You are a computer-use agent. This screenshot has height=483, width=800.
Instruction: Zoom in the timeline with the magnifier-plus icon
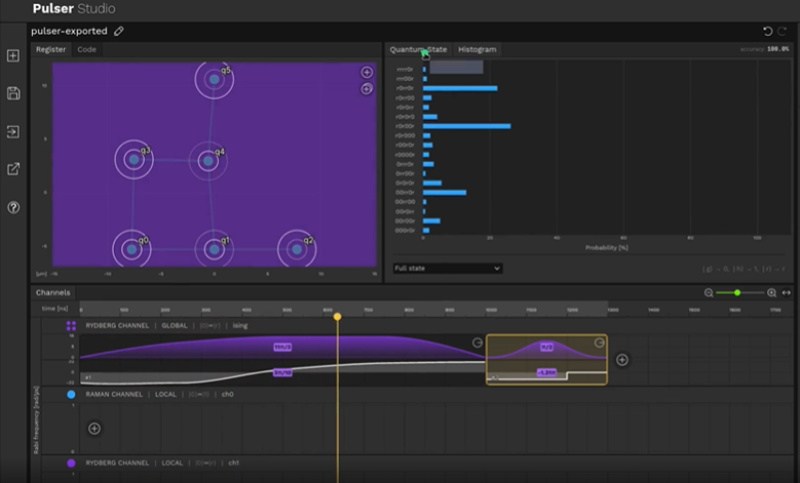[x=771, y=293]
